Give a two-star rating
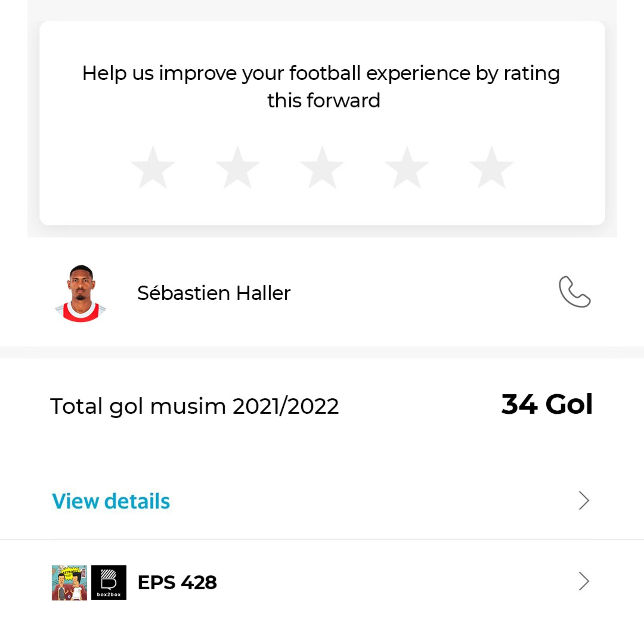This screenshot has height=644, width=644. 237,168
